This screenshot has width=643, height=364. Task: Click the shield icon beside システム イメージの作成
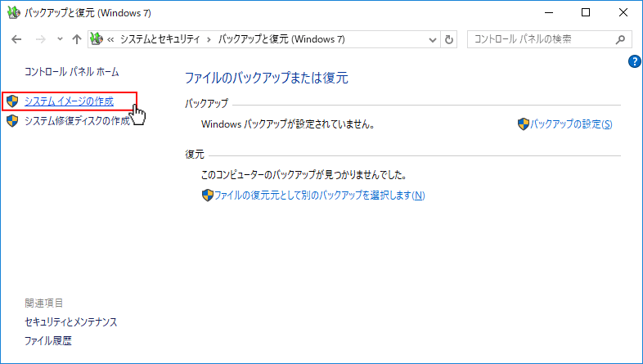coord(13,101)
